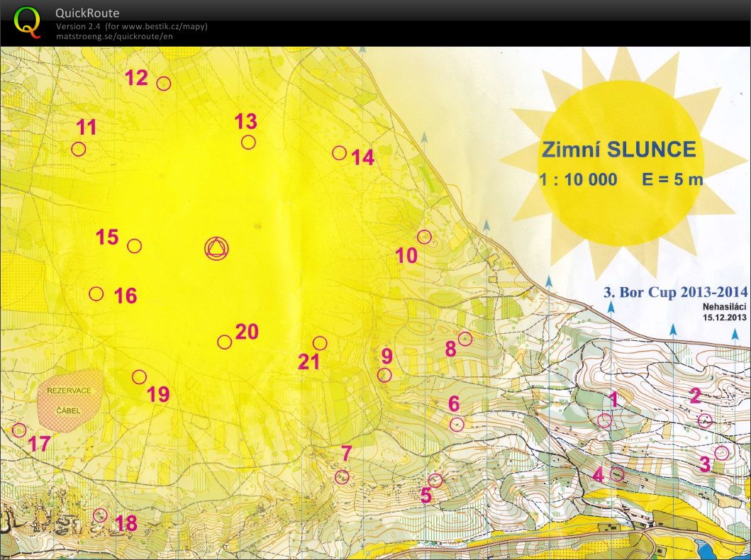Click the control circle marked 11
Screen dimensions: 751x560
tap(79, 150)
